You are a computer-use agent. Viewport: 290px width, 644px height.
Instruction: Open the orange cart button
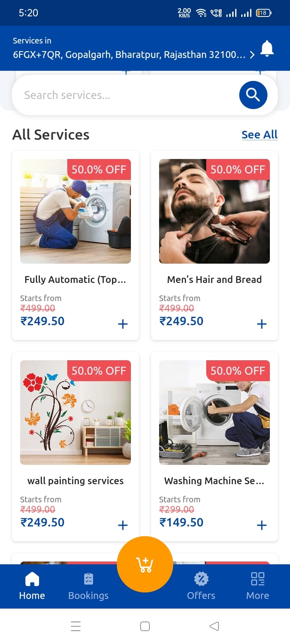coord(145,564)
